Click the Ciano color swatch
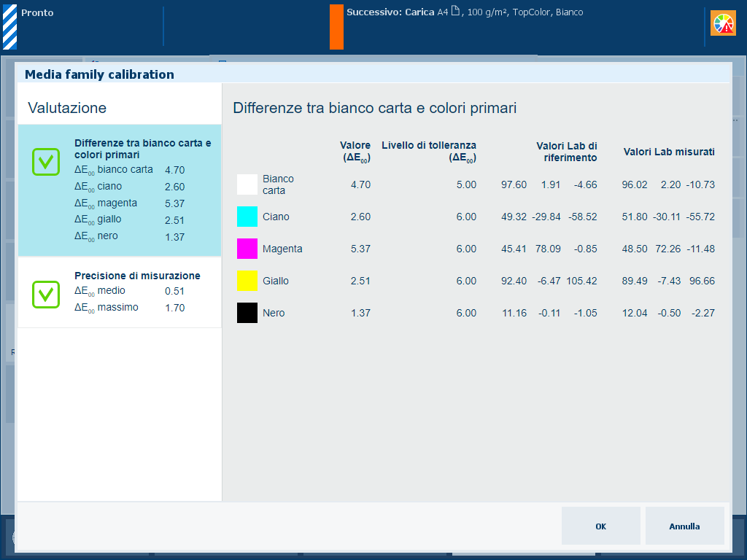The height and width of the screenshot is (560, 747). point(247,216)
